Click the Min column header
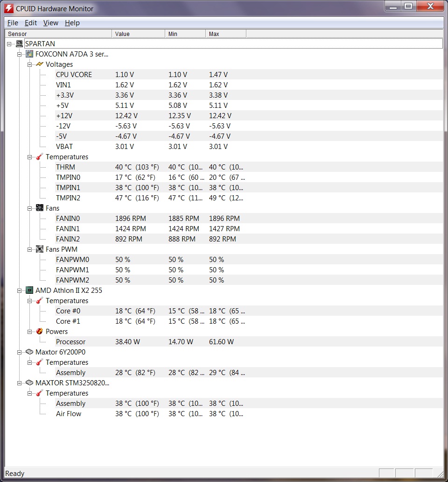This screenshot has width=448, height=482. tap(185, 34)
